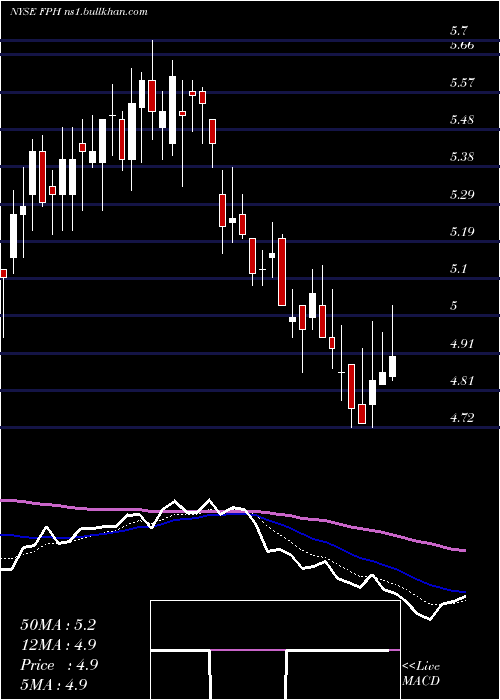Viewport: 500px width, 700px height.
Task: Click the pink 50MA line
Action: click(232, 512)
